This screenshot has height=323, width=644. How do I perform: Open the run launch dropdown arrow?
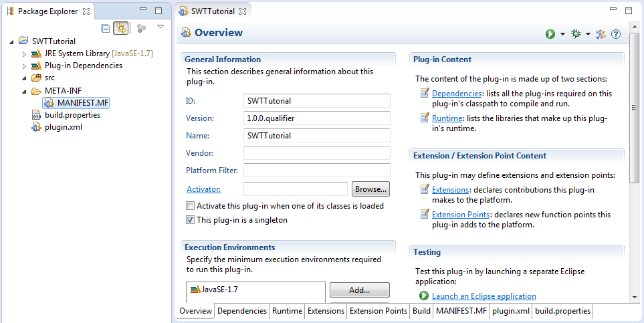[x=562, y=34]
